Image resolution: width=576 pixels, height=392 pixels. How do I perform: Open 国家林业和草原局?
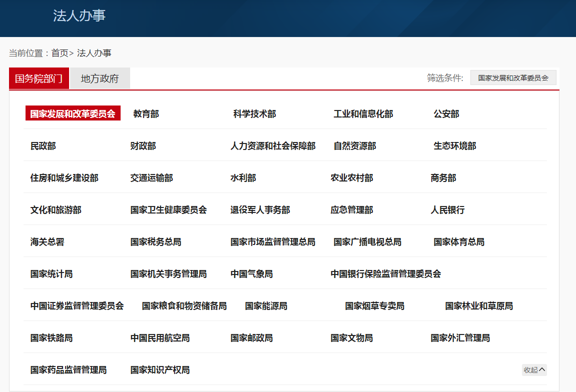tap(479, 306)
